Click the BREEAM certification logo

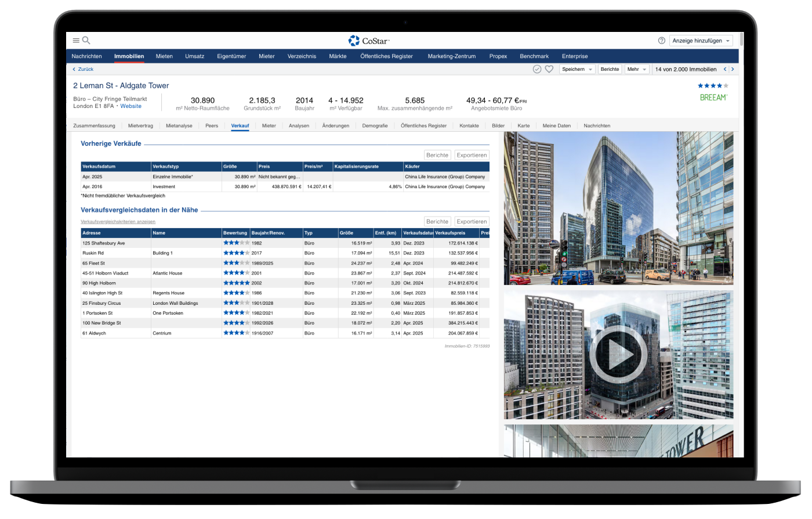click(713, 98)
